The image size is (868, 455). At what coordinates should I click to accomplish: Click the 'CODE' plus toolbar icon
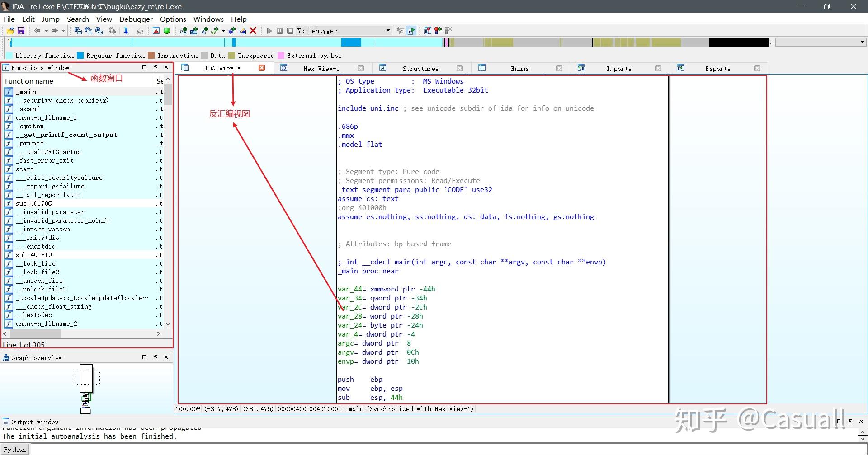click(184, 31)
